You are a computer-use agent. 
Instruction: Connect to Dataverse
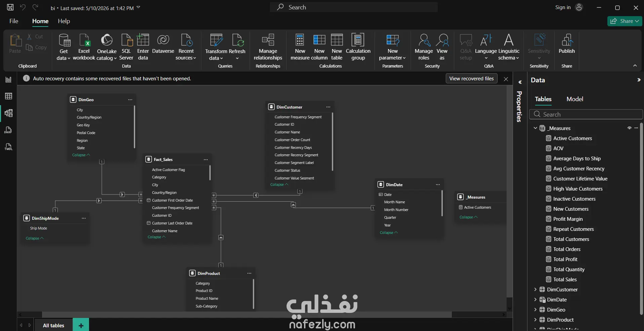(163, 44)
